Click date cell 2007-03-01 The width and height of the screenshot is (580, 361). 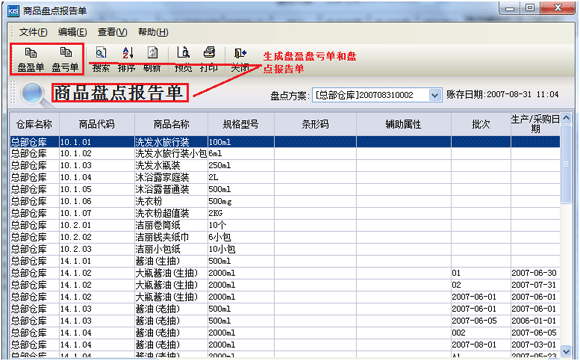[x=534, y=345]
